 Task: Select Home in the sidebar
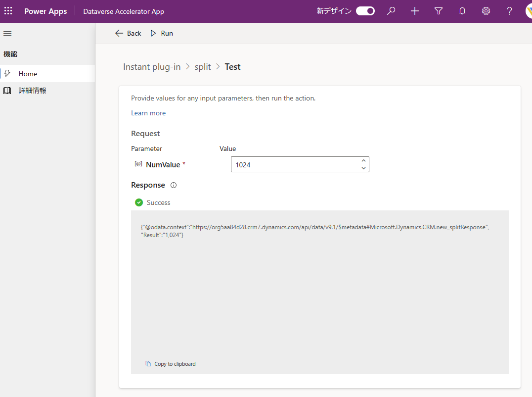(28, 74)
